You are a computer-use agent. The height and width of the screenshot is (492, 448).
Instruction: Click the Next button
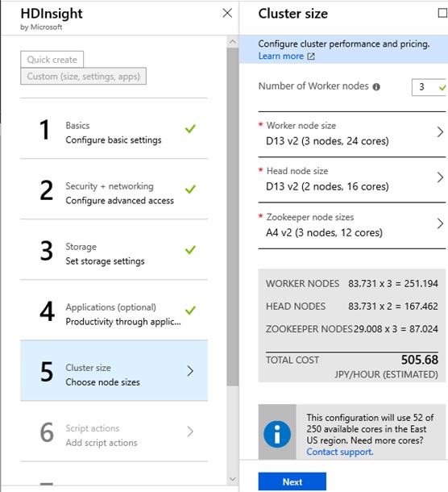pyautogui.click(x=292, y=482)
